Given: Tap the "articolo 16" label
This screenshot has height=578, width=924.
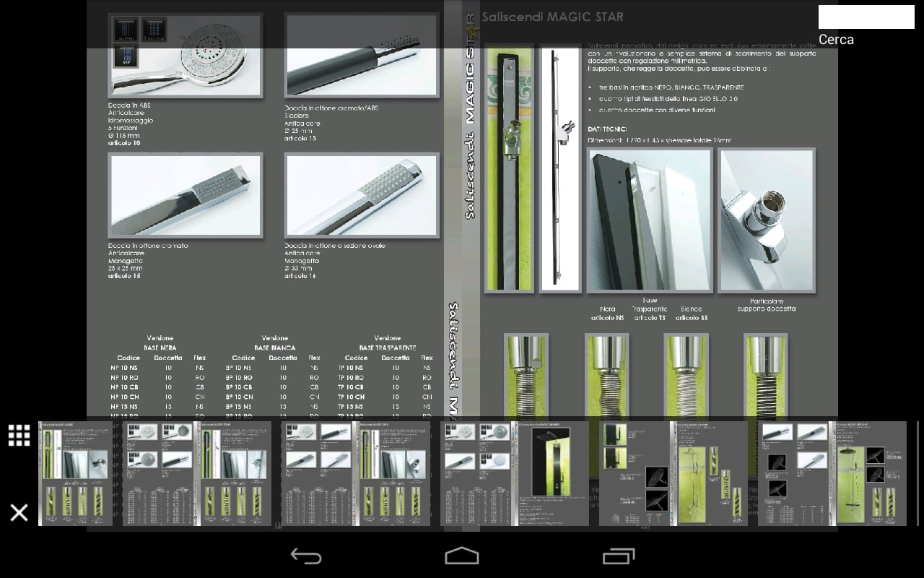Looking at the screenshot, I should pos(300,276).
